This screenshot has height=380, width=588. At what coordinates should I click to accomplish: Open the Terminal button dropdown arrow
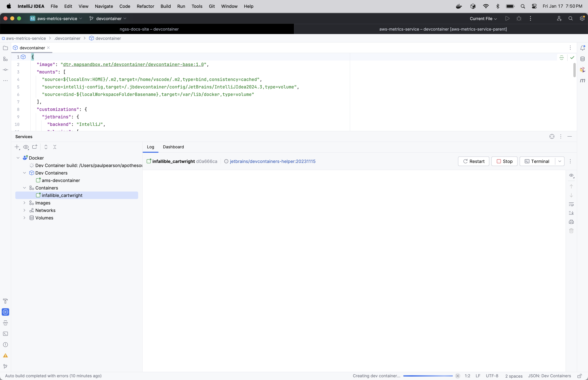560,161
